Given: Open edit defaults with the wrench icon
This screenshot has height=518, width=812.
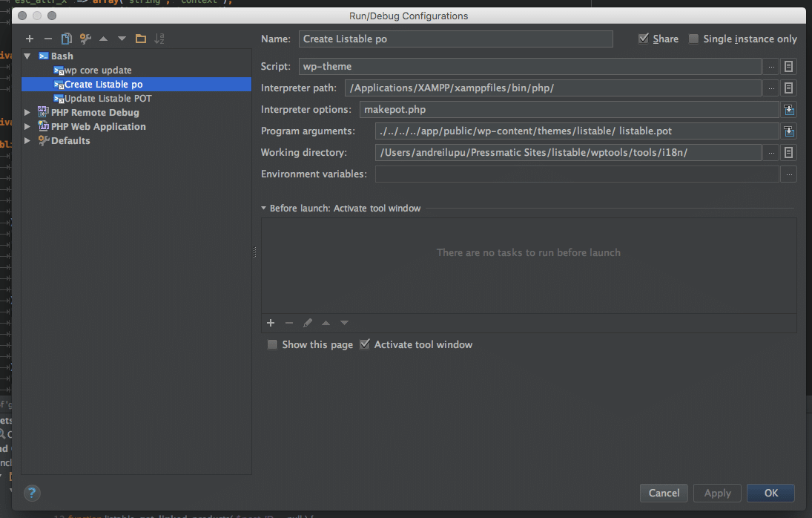Looking at the screenshot, I should (85, 38).
